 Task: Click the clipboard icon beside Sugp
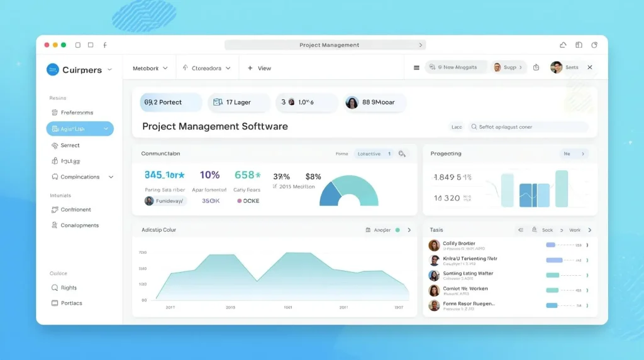point(536,67)
